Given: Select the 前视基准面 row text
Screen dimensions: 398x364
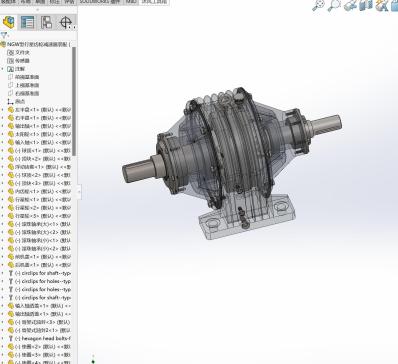Looking at the screenshot, I should 27,77.
